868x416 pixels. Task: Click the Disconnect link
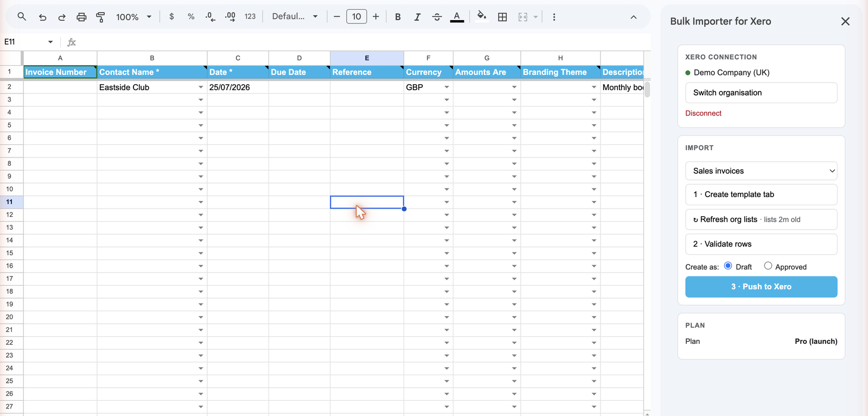(703, 114)
